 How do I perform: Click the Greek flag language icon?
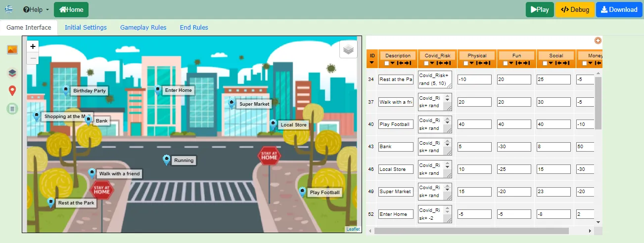tap(9, 9)
